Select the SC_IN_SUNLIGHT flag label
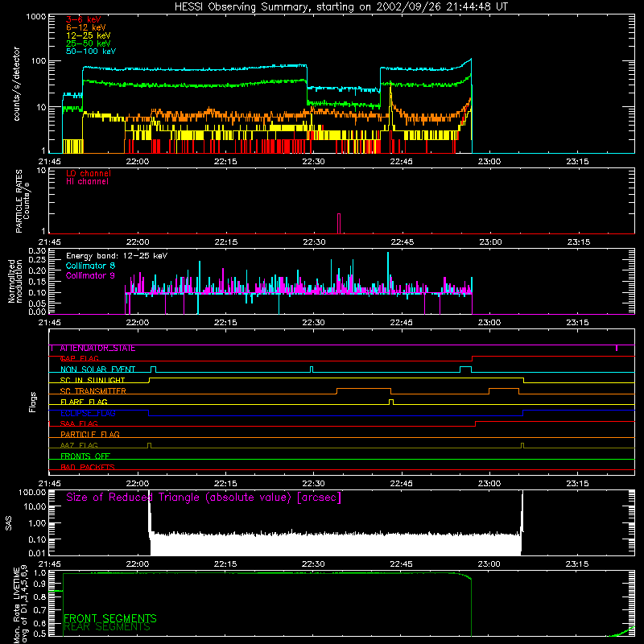This screenshot has width=644, height=644. [93, 380]
